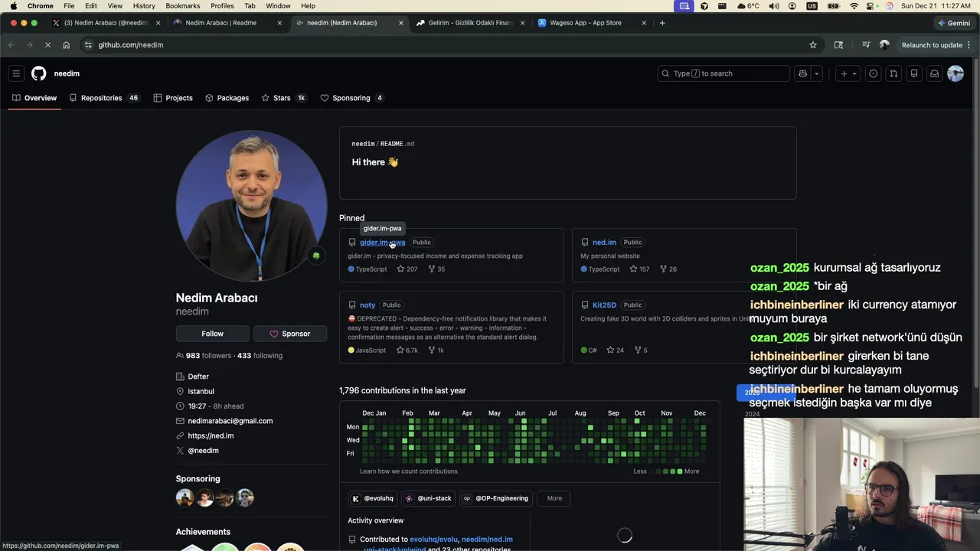Click the github.com/needim address bar
The height and width of the screenshot is (551, 980).
pos(444,45)
